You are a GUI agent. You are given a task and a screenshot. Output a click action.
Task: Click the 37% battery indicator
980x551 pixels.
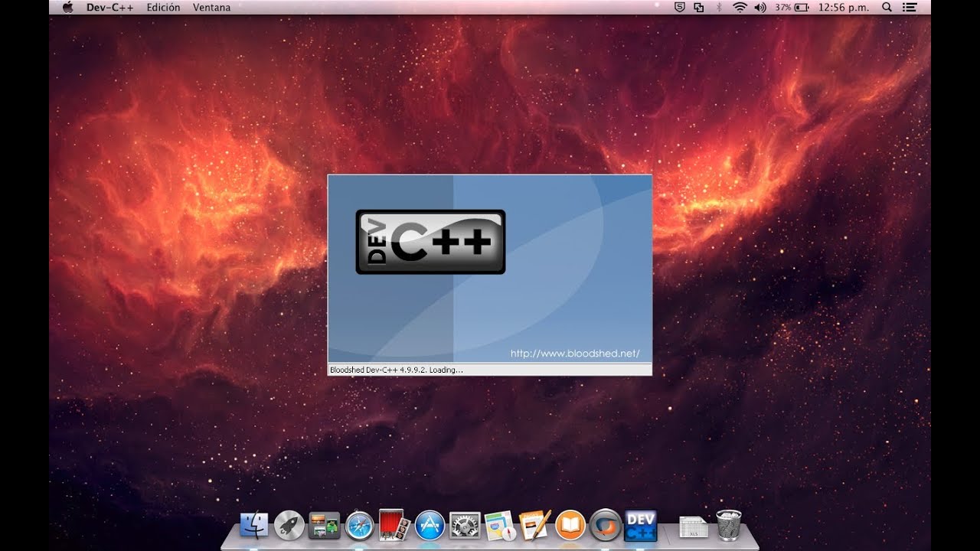coord(792,7)
